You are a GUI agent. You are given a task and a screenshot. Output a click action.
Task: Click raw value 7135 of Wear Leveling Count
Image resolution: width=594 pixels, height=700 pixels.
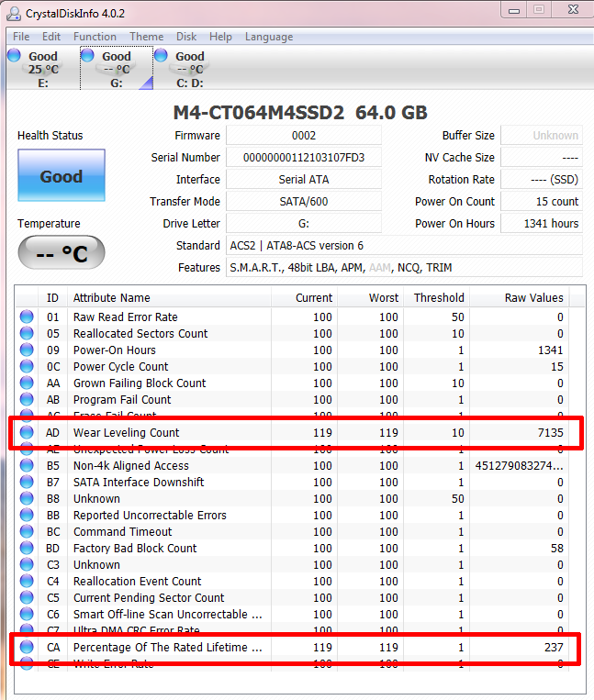click(x=551, y=433)
